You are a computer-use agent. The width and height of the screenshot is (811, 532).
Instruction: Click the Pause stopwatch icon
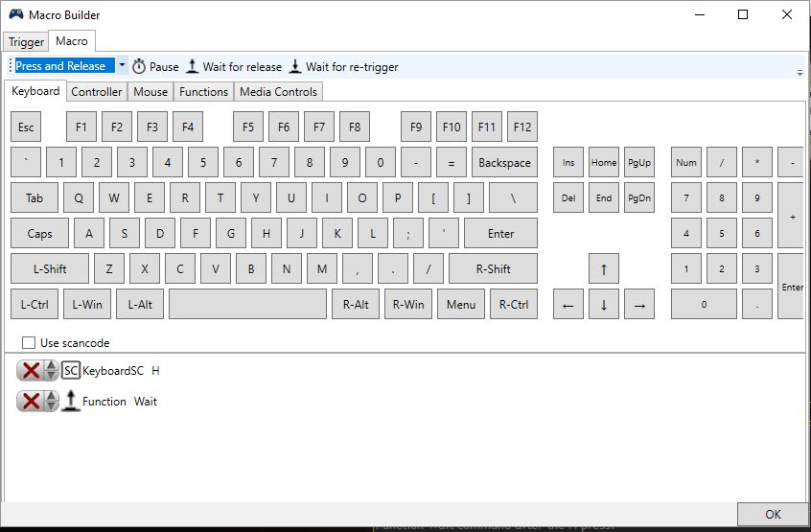(139, 67)
